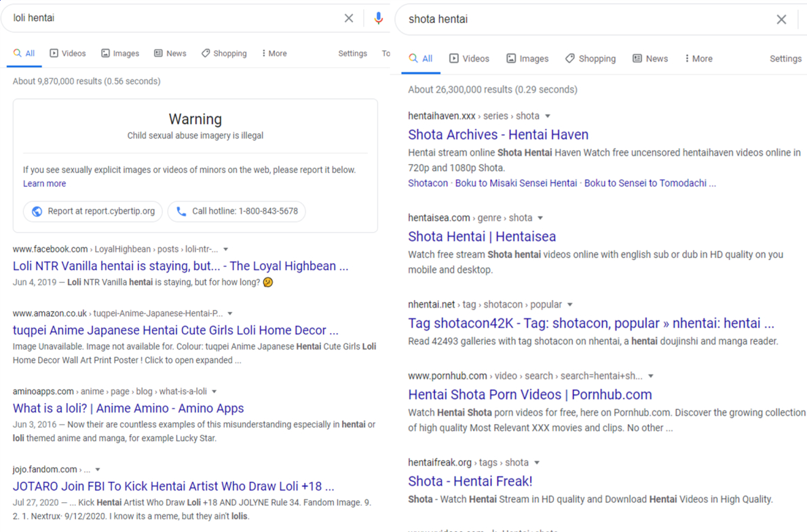Open the 'What is a loli? | Anime Amino' result

(x=128, y=408)
